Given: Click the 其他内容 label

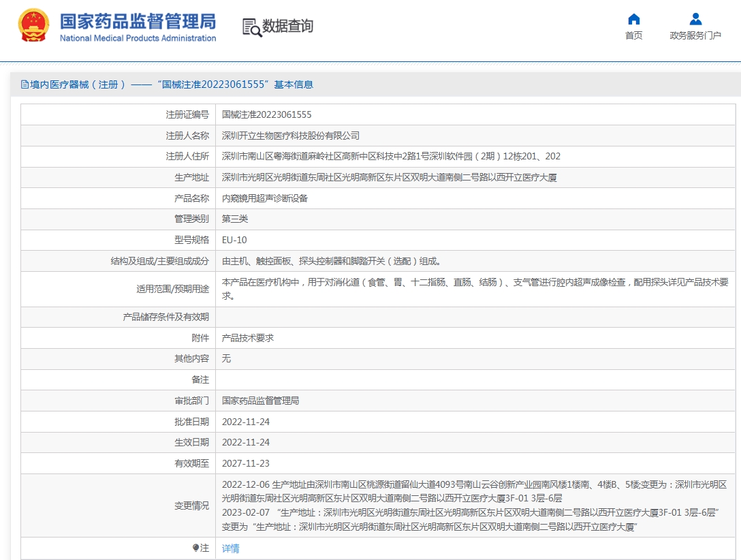Looking at the screenshot, I should point(191,358).
